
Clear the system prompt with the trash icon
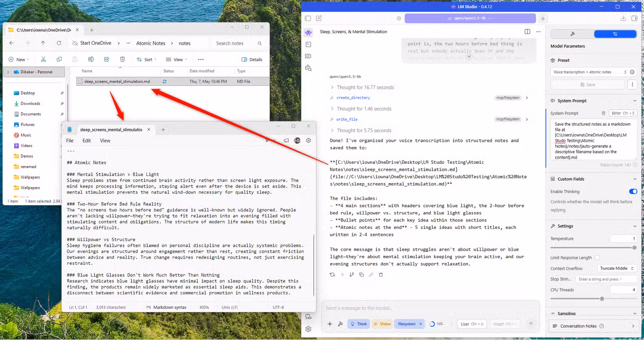pyautogui.click(x=603, y=113)
